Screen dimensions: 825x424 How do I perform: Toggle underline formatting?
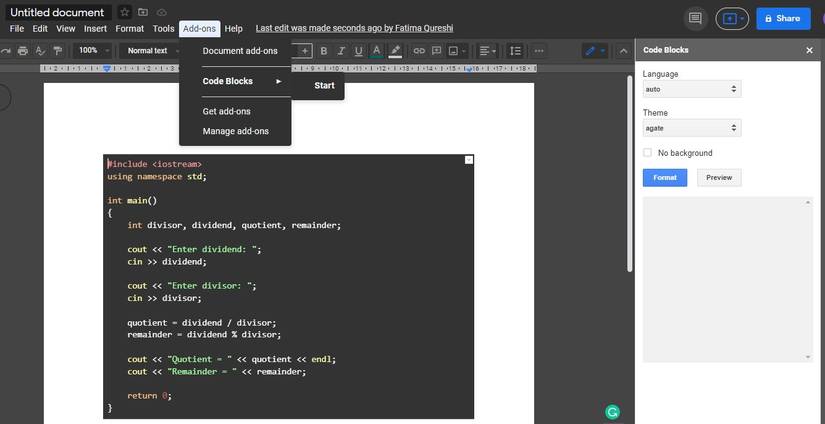coord(358,51)
